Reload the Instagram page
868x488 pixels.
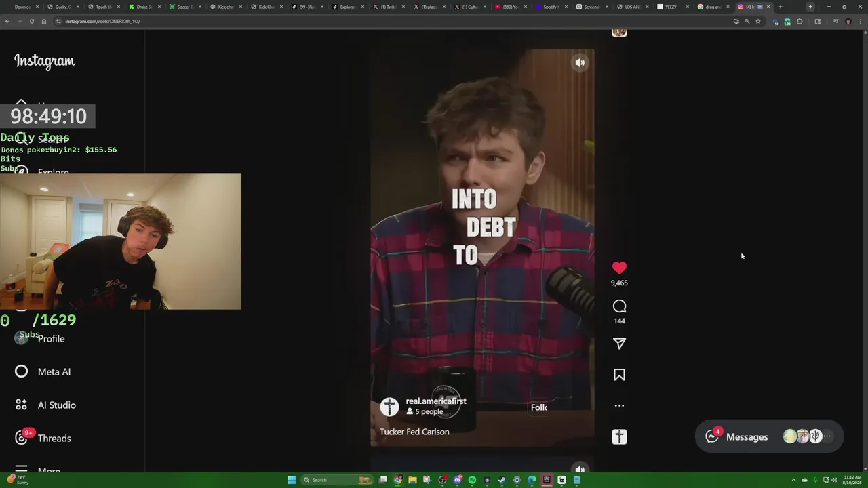[x=31, y=21]
